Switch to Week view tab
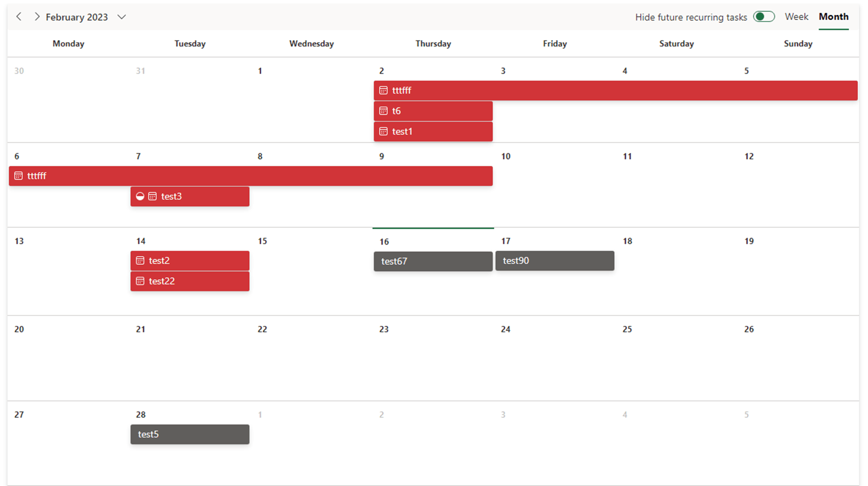Screen dimensions: 868x486 796,17
